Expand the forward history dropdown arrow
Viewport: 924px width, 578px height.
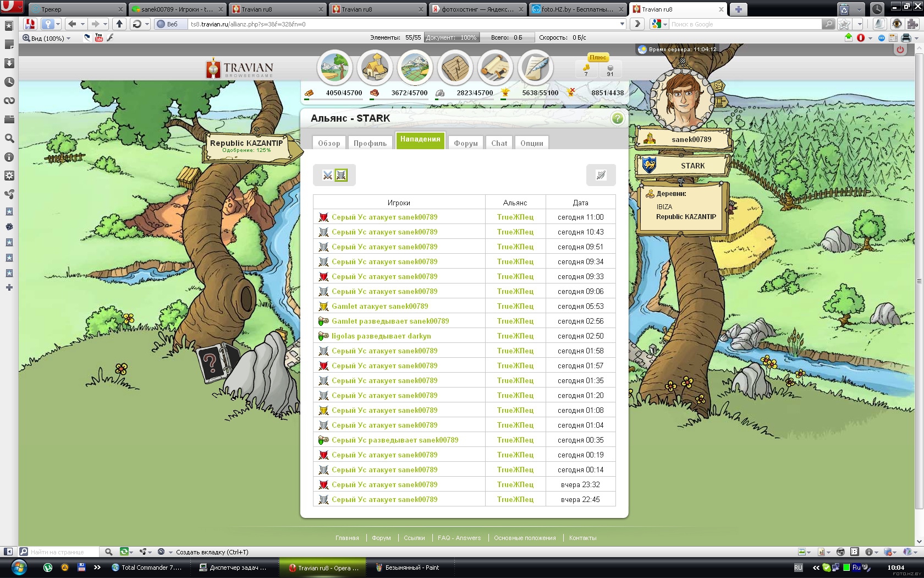click(x=105, y=24)
